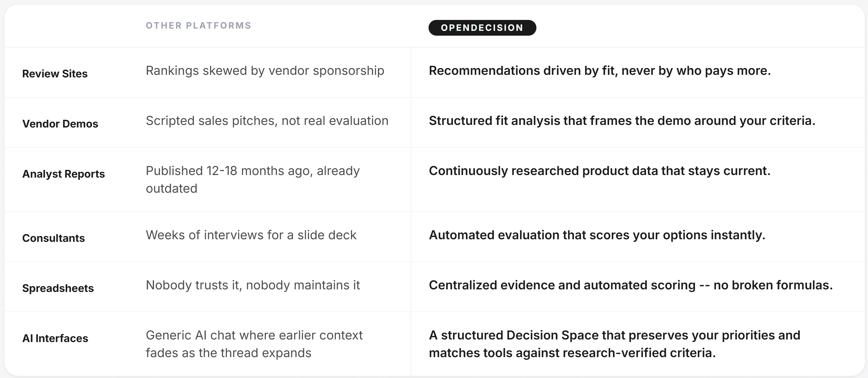Click "Generic AI chat where earlier context" text
868x378 pixels.
[x=254, y=336]
